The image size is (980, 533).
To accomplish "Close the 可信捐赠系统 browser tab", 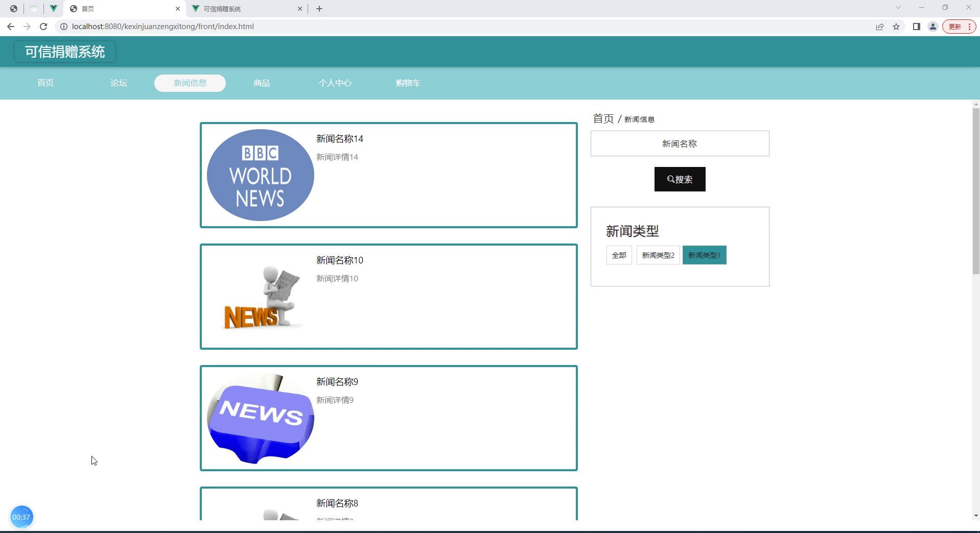I will click(x=300, y=9).
